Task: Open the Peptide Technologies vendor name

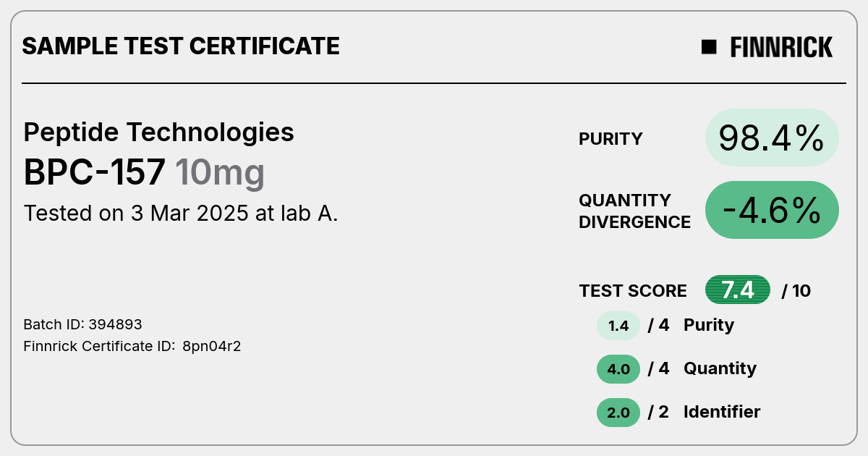Action: tap(159, 132)
